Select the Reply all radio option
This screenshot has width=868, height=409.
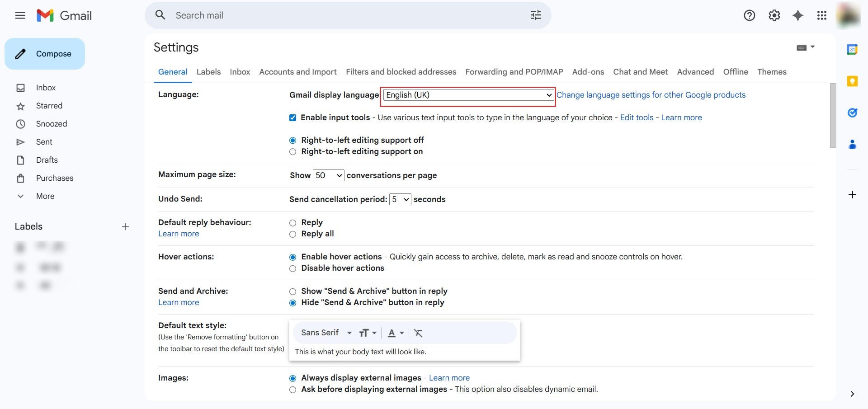293,234
